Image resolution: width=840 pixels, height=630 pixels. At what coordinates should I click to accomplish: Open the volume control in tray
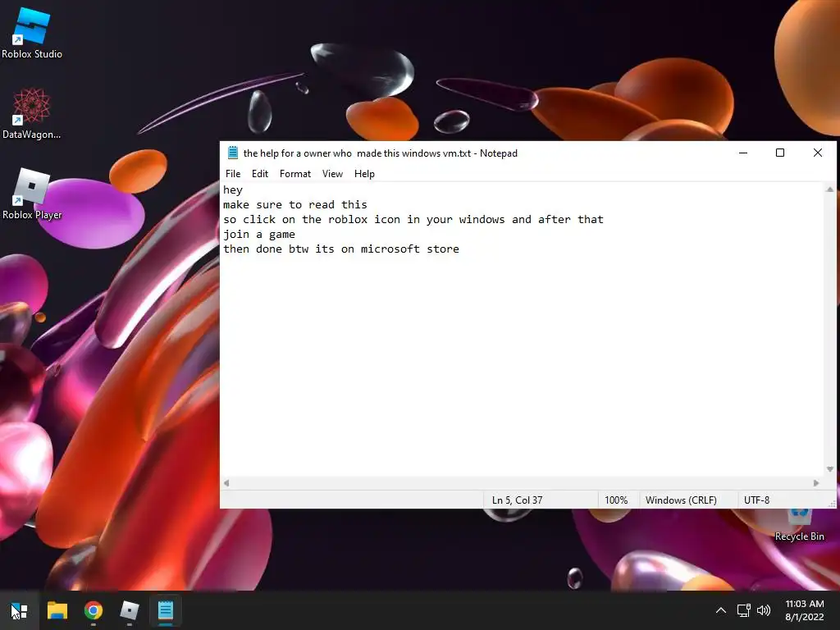[x=764, y=610]
